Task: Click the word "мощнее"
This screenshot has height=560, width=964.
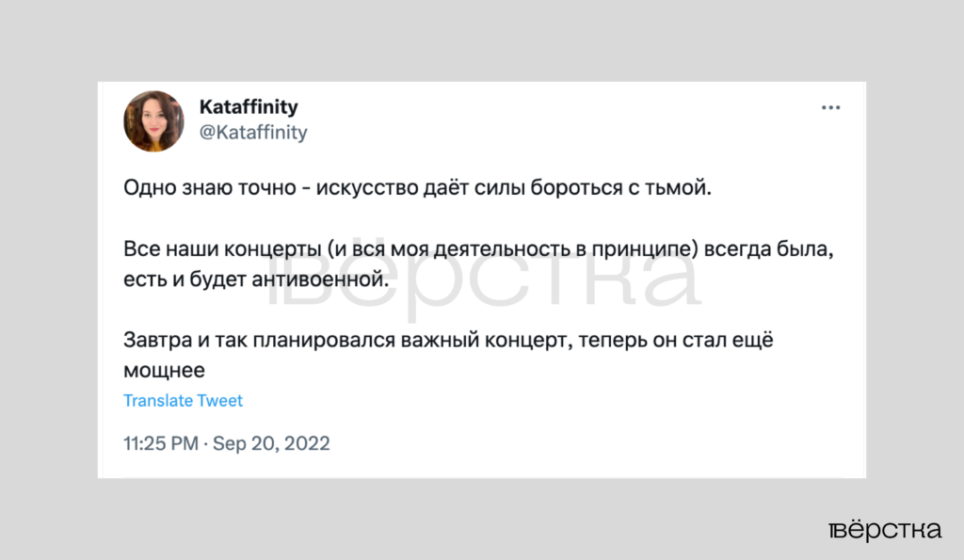Action: 164,368
